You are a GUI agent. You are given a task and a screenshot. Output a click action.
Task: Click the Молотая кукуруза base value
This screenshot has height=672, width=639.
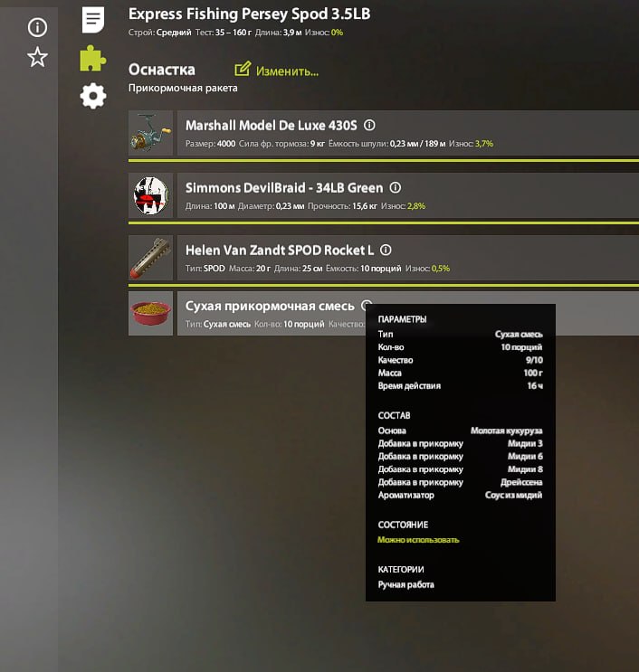(x=507, y=431)
